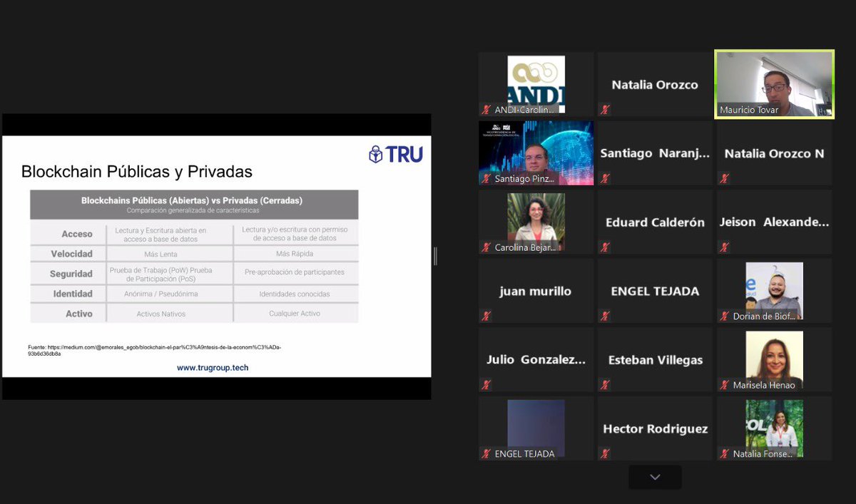
Task: Click muted mic icon on Esteban Villegas tile
Action: point(605,385)
